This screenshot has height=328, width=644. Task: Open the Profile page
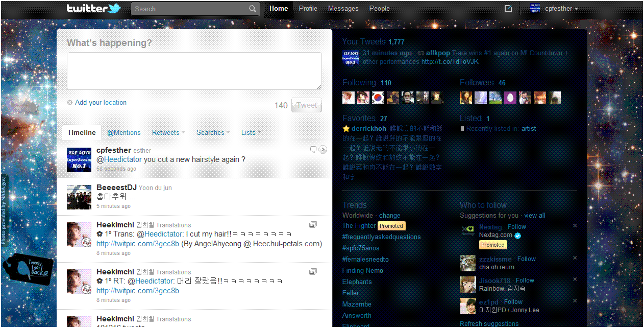308,9
